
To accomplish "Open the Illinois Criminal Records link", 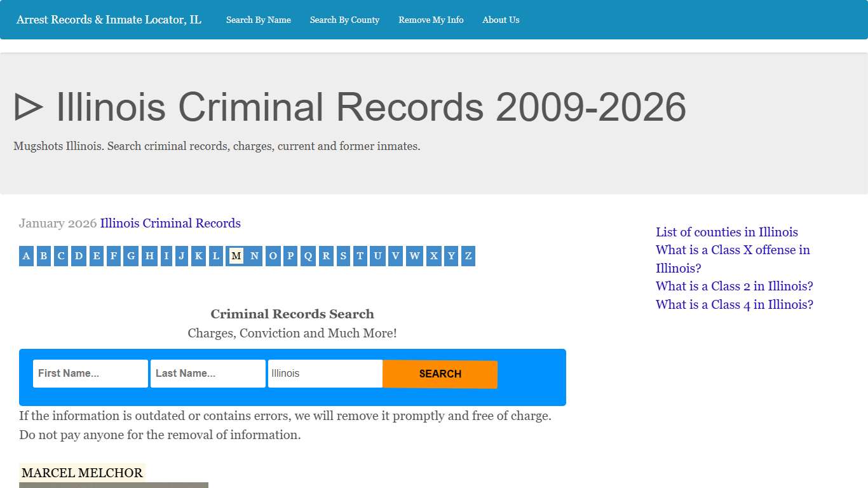I will (170, 223).
